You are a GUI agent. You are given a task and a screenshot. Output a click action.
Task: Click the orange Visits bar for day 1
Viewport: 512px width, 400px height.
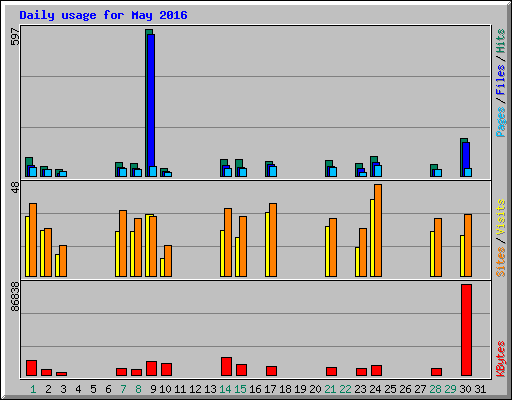click(33, 240)
